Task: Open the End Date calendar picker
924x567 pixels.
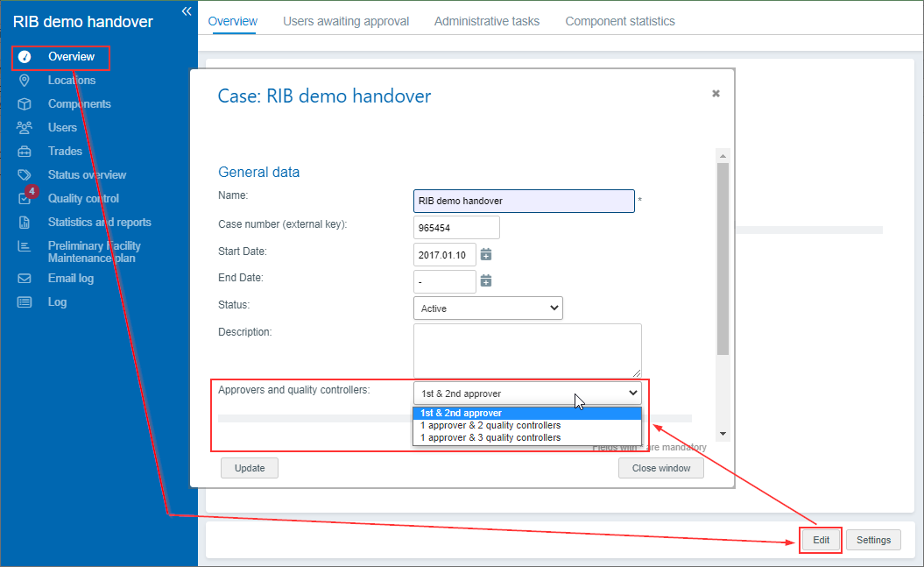Action: pos(486,280)
